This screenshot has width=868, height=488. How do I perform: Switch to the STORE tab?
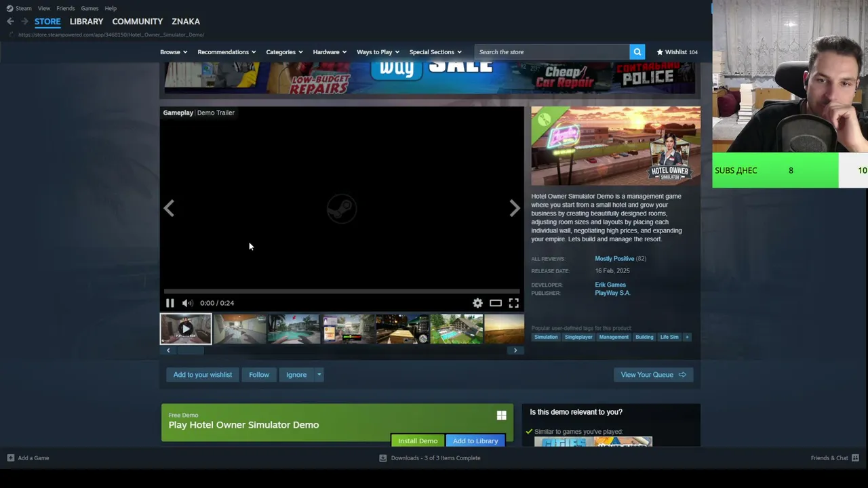(x=47, y=22)
